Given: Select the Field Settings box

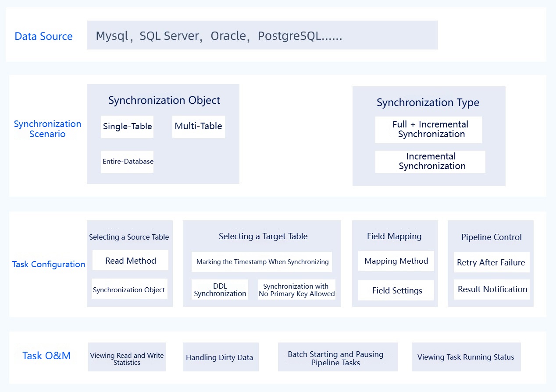Looking at the screenshot, I should tap(396, 290).
